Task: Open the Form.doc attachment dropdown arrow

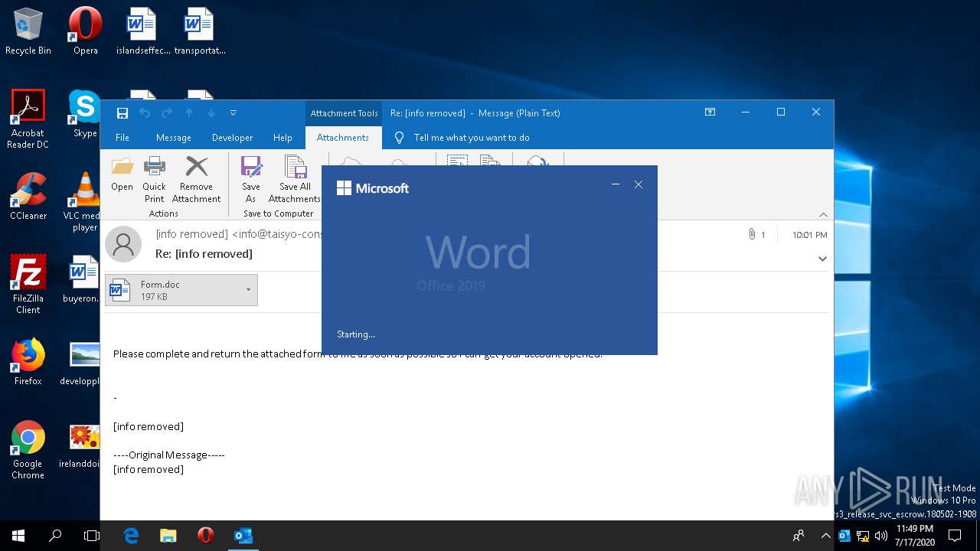Action: [x=249, y=291]
